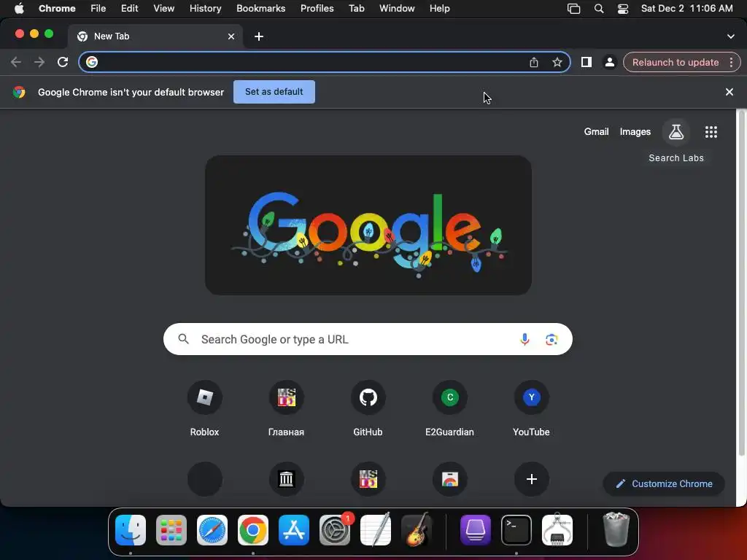Open Control Center in menu bar

[x=623, y=9]
